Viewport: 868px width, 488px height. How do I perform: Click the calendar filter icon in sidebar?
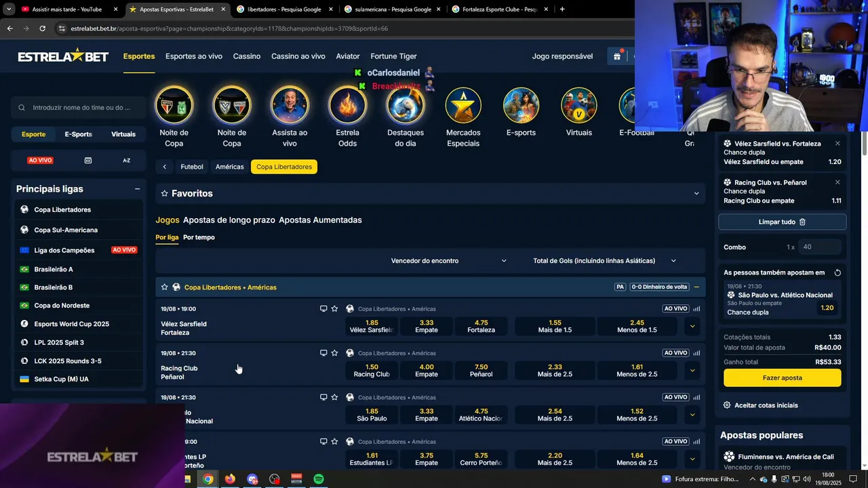88,161
